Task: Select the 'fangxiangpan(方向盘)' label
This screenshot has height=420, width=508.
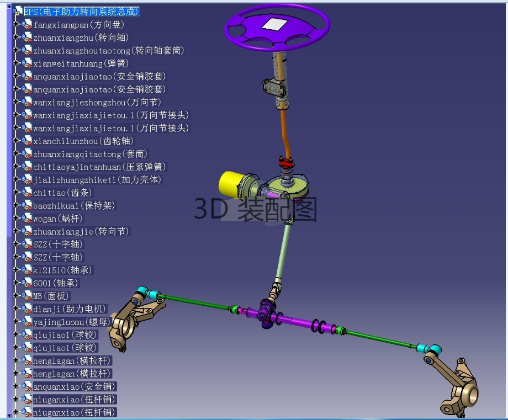Action: (79, 25)
